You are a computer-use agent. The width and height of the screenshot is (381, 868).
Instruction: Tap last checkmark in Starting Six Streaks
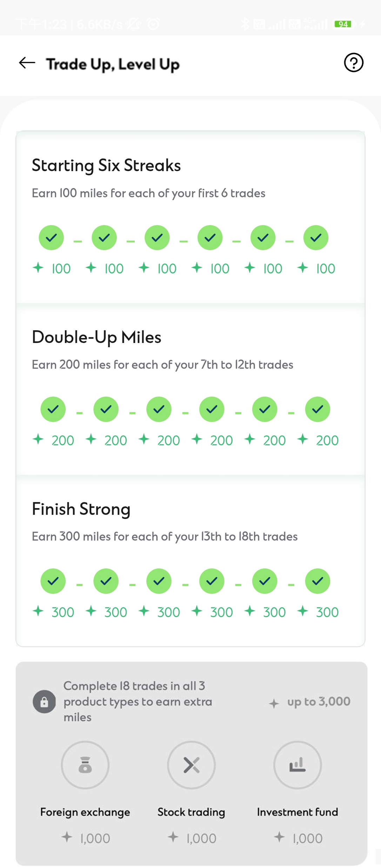click(316, 238)
